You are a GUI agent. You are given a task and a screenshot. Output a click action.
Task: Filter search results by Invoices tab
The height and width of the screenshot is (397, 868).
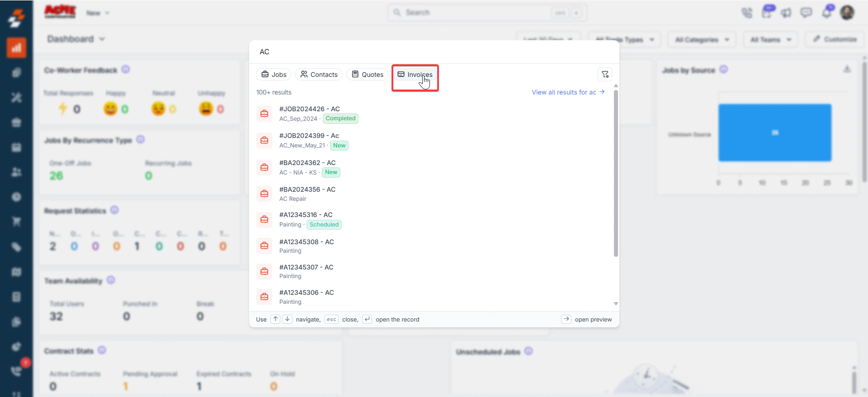415,75
